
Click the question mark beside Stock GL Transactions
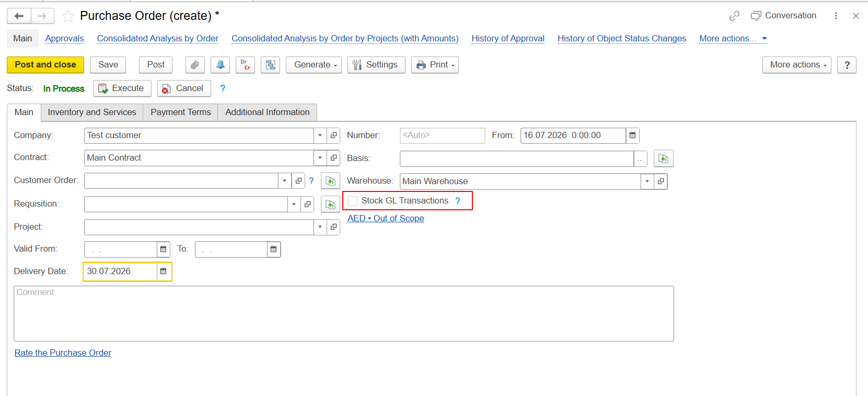click(458, 201)
